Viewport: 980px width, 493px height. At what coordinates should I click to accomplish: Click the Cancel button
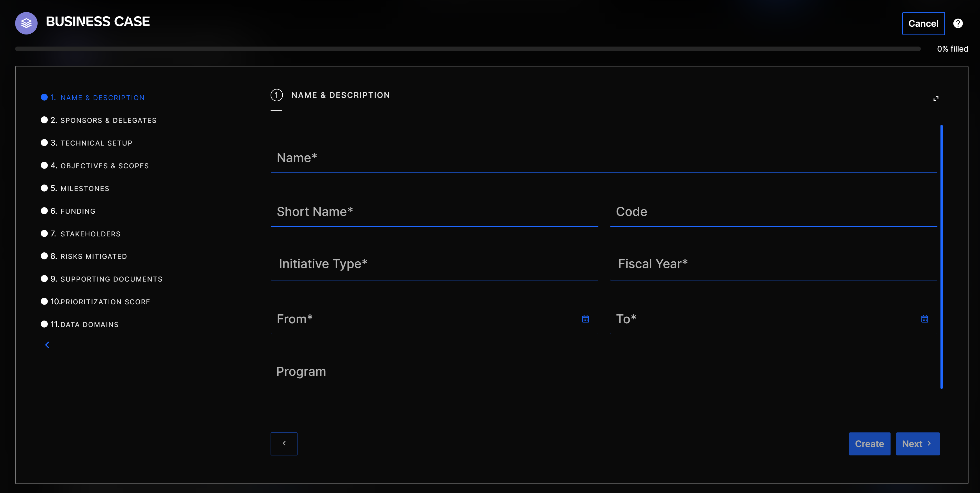click(x=923, y=24)
